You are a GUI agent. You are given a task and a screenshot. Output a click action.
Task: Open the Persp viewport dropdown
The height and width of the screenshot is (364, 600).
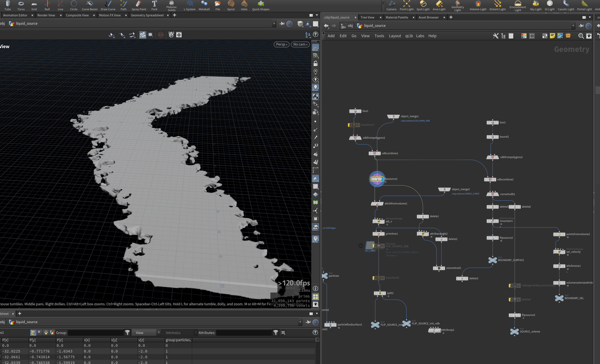[x=281, y=44]
